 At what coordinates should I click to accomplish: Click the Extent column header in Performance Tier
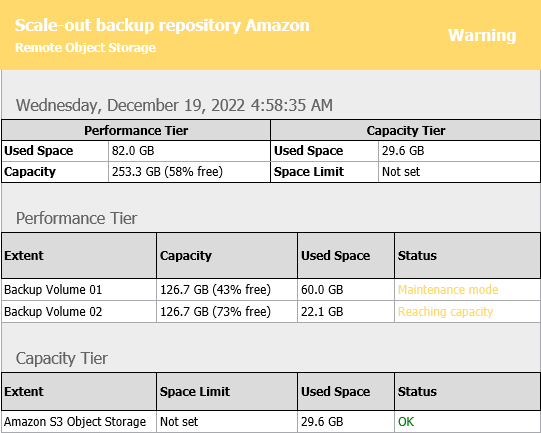(x=79, y=256)
